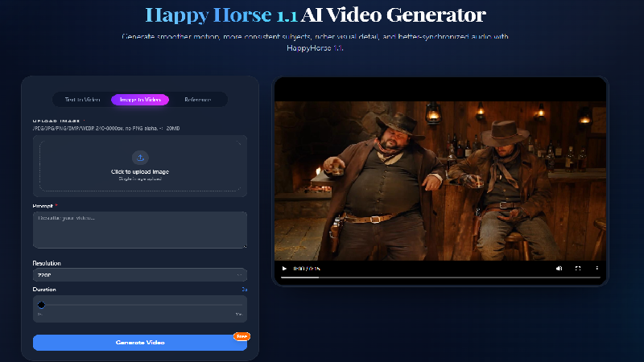This screenshot has width=644, height=362.
Task: Select the Image to Video tab
Action: 140,100
